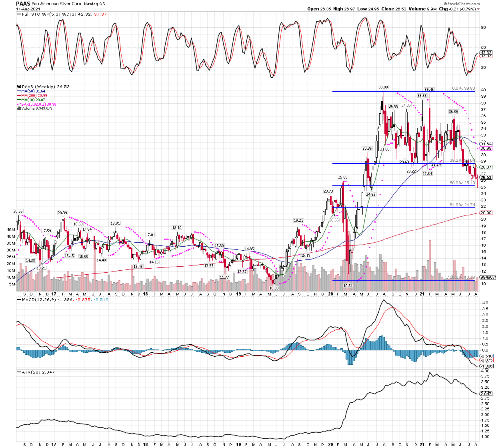This screenshot has height=448, width=496.
Task: Click the Pan American Silver Corp. company name
Action: 57,4
